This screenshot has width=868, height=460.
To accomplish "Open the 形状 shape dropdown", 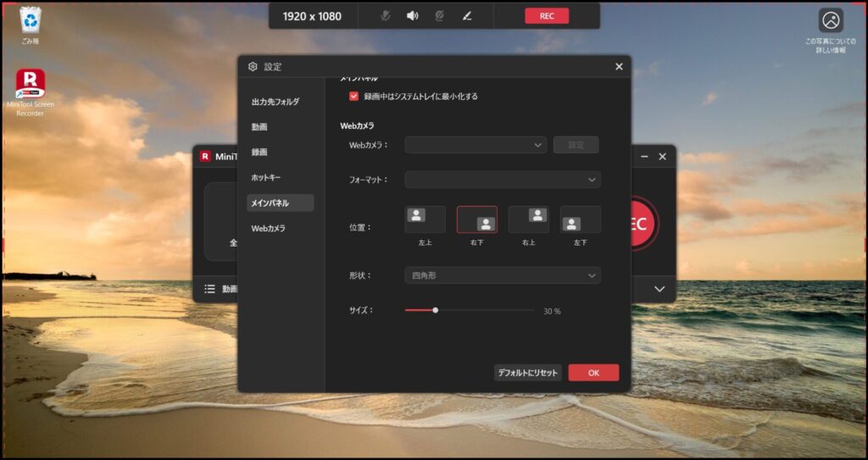I will tap(502, 275).
